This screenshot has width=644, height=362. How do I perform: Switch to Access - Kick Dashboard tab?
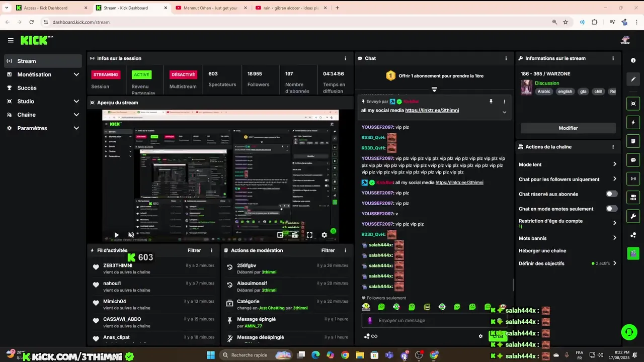(51, 8)
